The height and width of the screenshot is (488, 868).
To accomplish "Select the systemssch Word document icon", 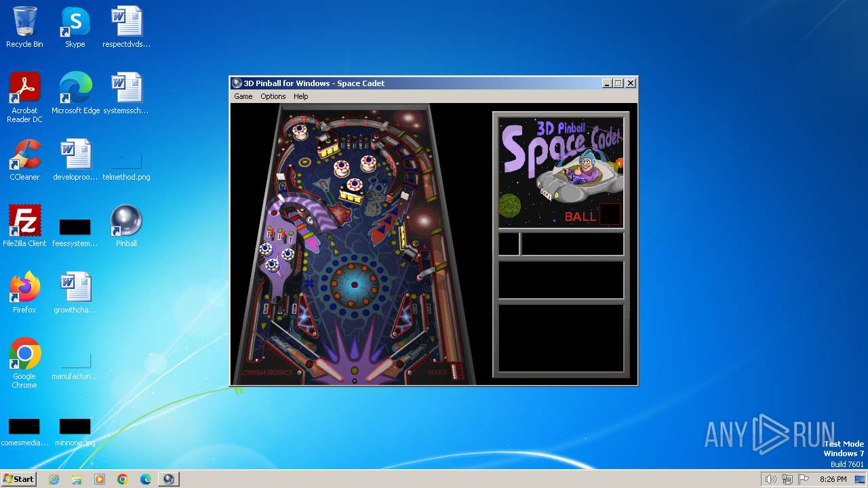I will point(127,94).
